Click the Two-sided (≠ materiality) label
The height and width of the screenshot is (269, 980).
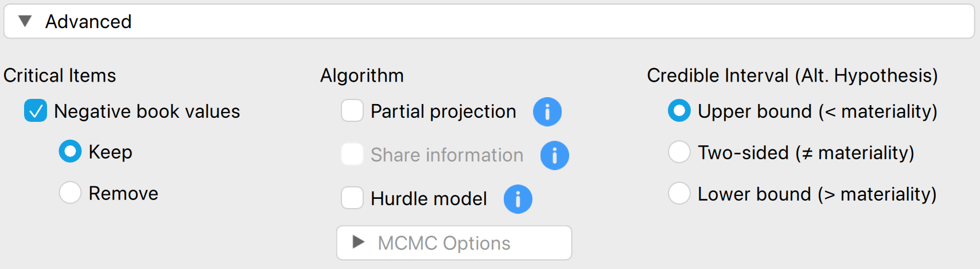pos(806,152)
